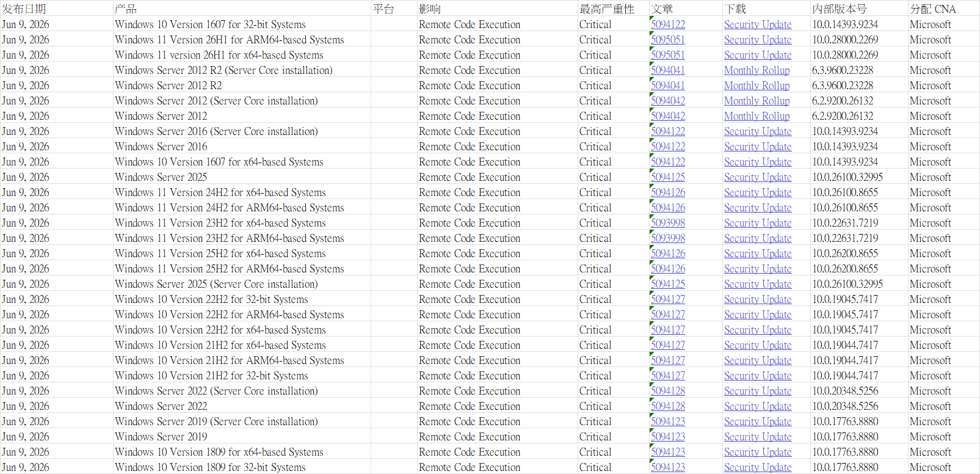Open article 5094123 for Windows 10 1809 x64
The image size is (980, 474).
point(668,452)
